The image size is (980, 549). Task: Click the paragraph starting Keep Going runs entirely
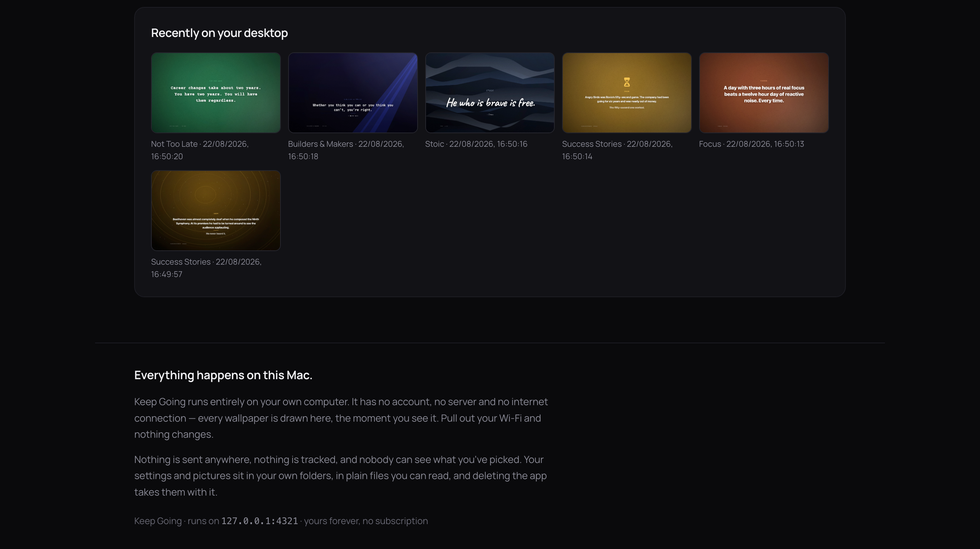pyautogui.click(x=341, y=418)
